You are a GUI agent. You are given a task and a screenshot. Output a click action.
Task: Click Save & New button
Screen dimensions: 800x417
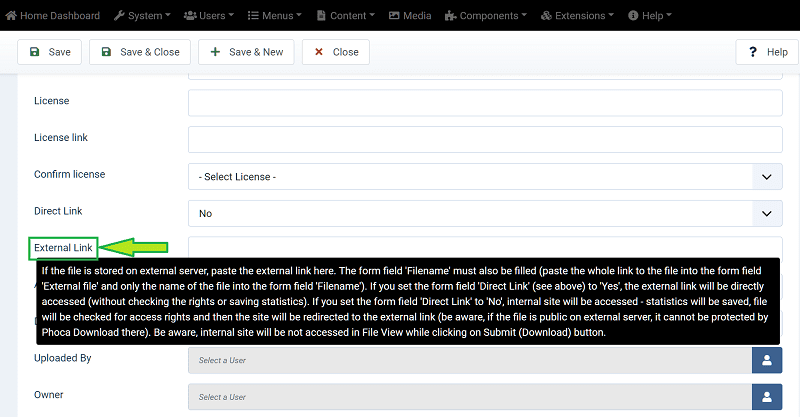click(246, 52)
